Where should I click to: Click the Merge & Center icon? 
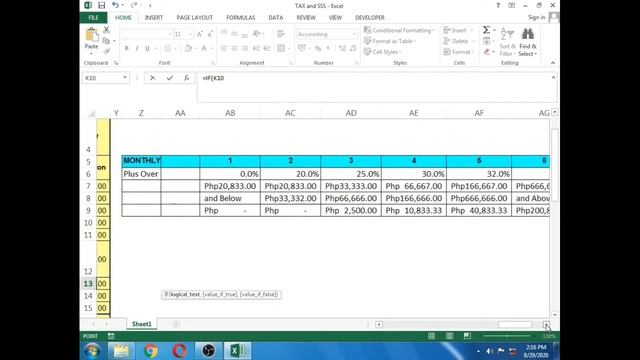281,49
